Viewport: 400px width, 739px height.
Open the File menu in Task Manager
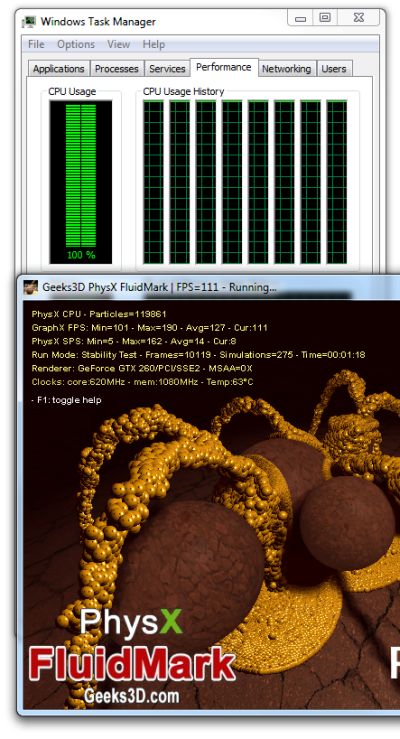pos(36,44)
